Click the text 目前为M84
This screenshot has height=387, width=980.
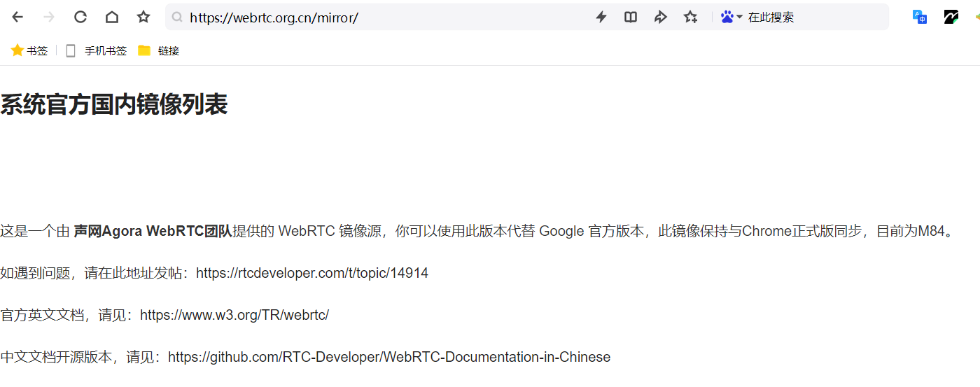[911, 231]
